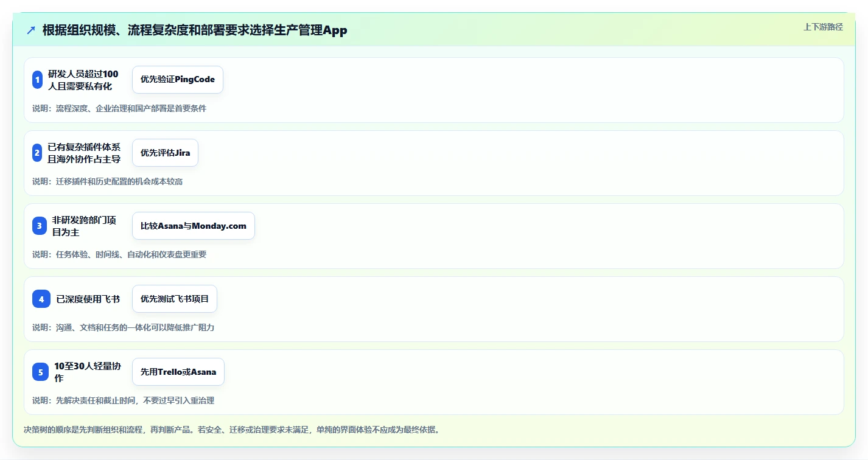
Task: Click the step 2 number badge
Action: [x=37, y=153]
